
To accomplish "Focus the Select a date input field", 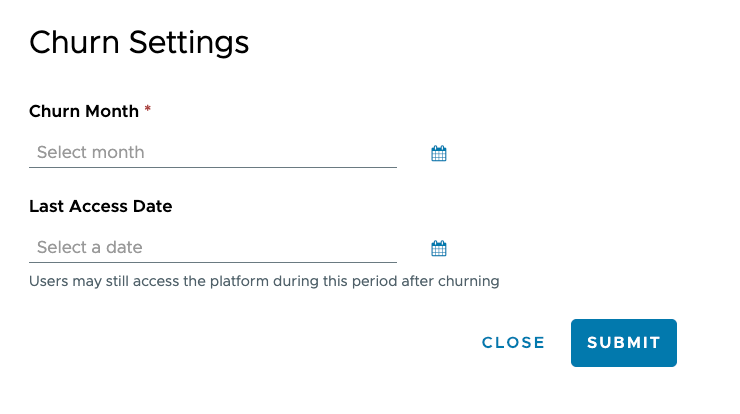I will pyautogui.click(x=213, y=248).
